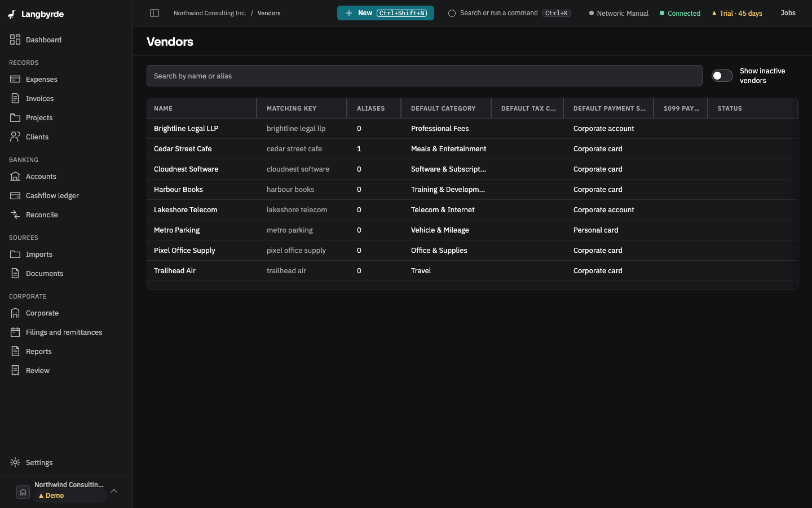Navigate to Reports

[x=66, y=351]
